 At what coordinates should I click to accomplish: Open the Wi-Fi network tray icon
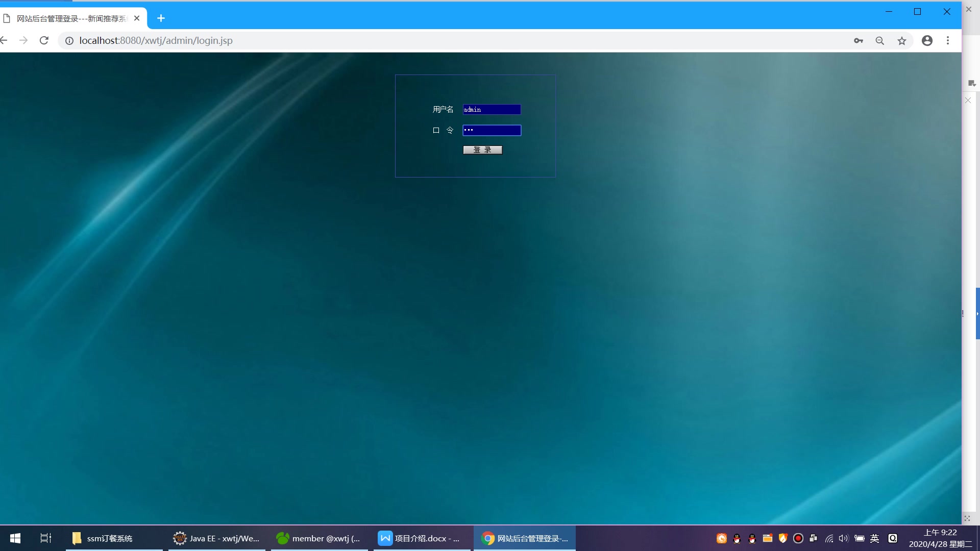[829, 538]
